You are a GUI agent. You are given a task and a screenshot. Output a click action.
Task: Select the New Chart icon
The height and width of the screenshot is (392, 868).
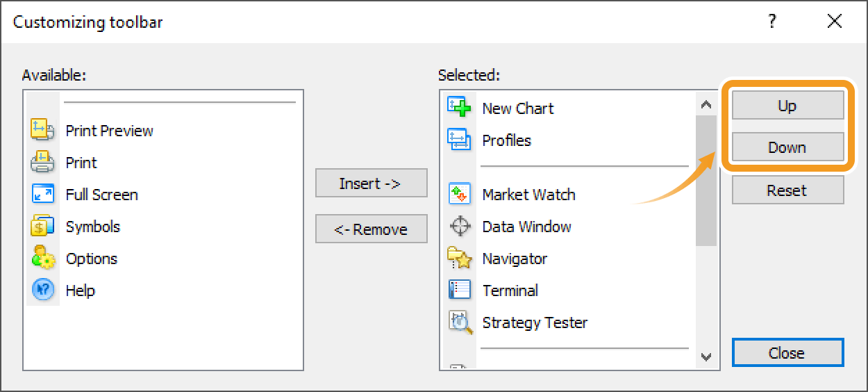click(460, 108)
